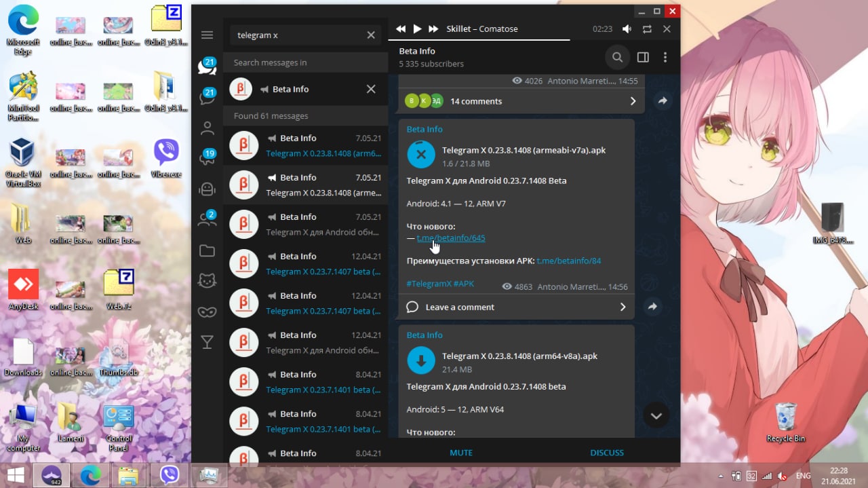Open All chats folder with 21 badge
The image size is (868, 488).
208,66
